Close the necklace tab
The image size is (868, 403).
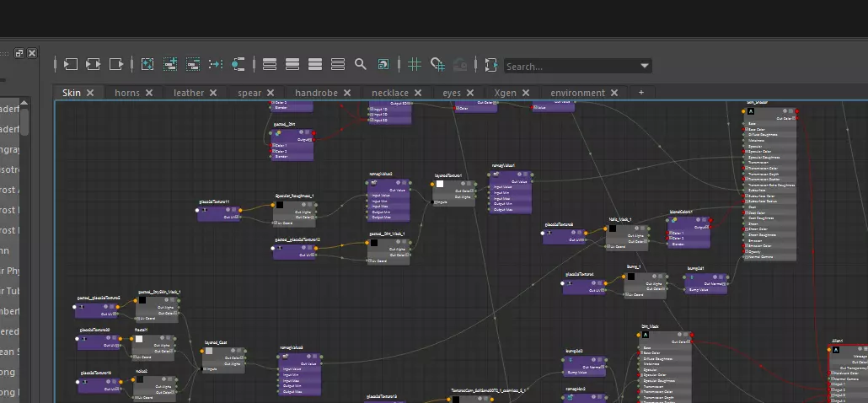[x=418, y=93]
